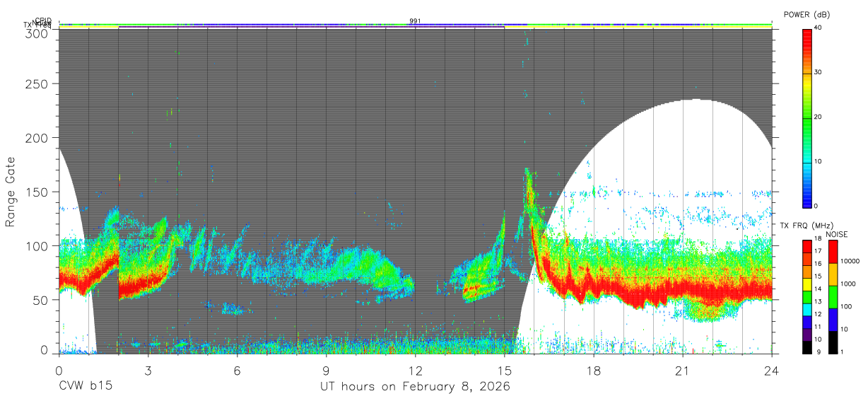
Task: Click the 'CPID' row label at top-left
Action: [43, 21]
